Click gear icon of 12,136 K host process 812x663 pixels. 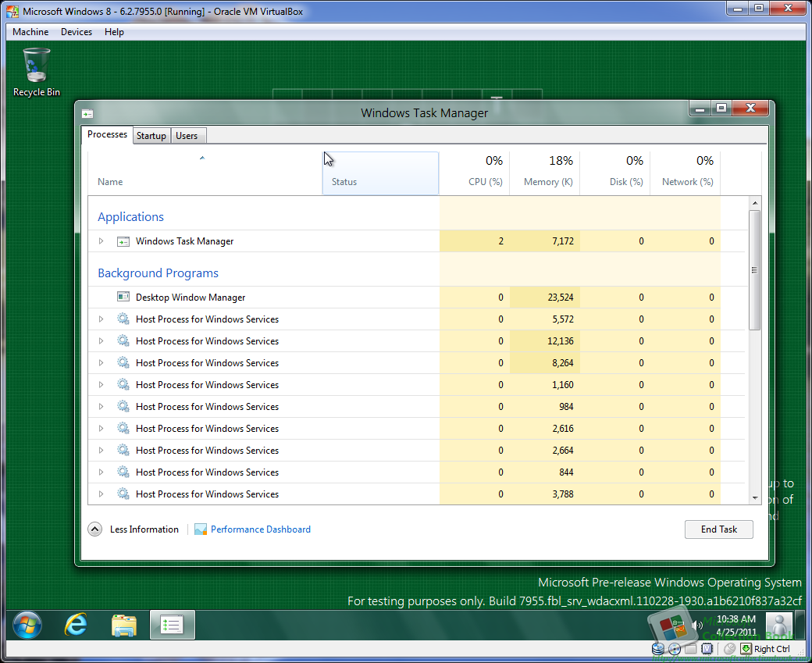123,340
